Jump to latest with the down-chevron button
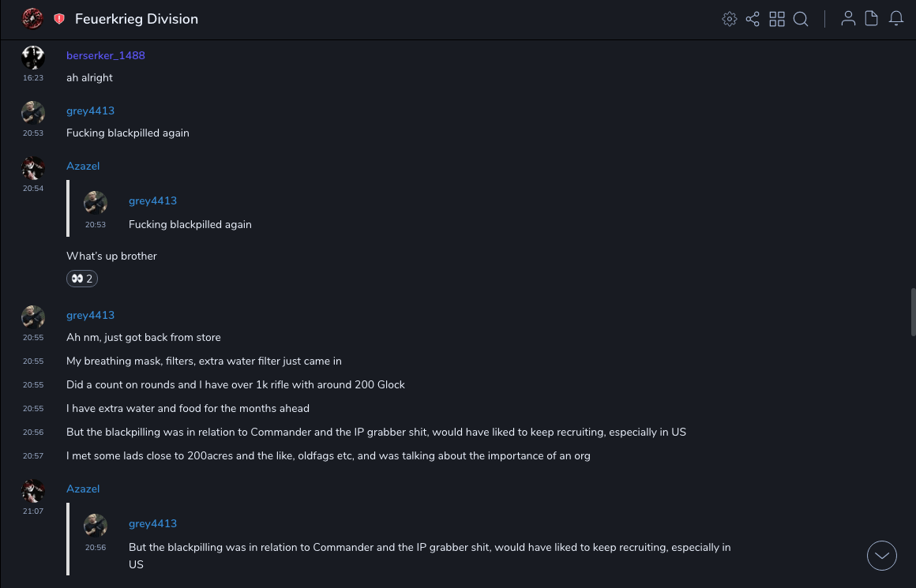The image size is (916, 588). click(x=882, y=556)
